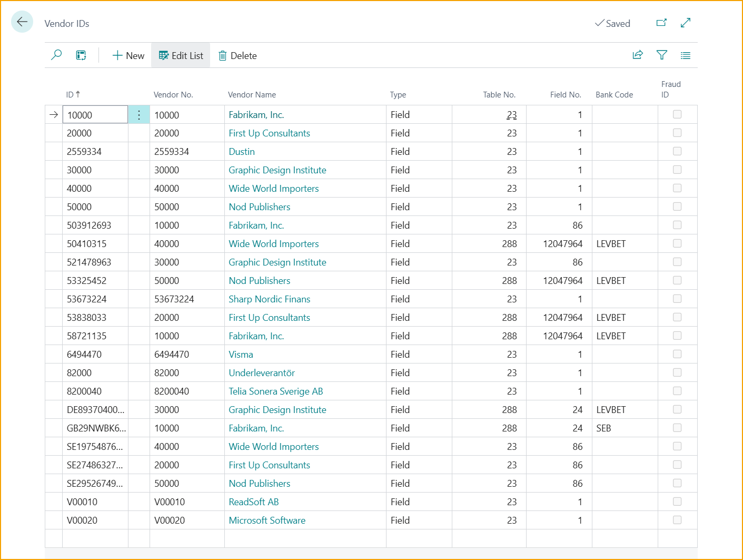Sort by the ID column header
The width and height of the screenshot is (743, 560).
[x=73, y=94]
